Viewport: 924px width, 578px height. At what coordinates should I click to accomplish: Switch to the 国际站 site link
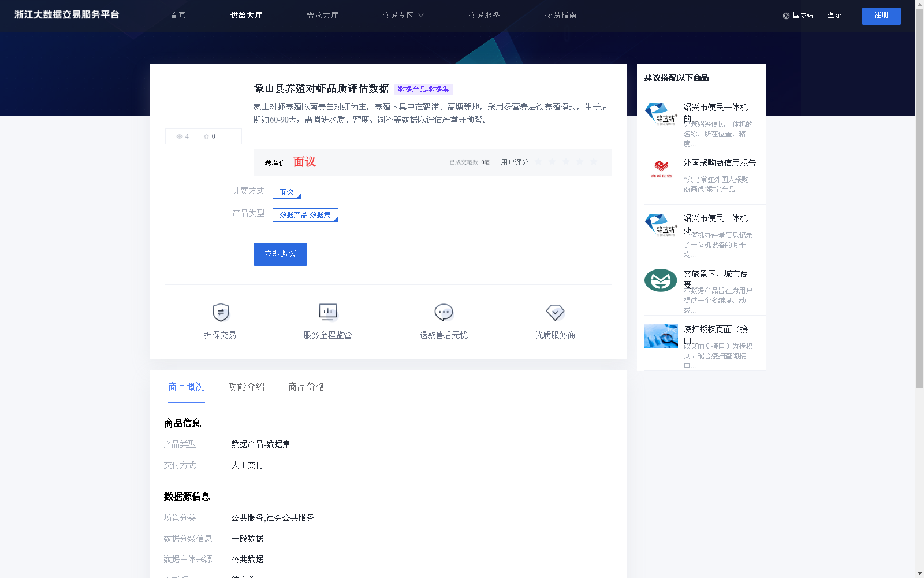[803, 15]
